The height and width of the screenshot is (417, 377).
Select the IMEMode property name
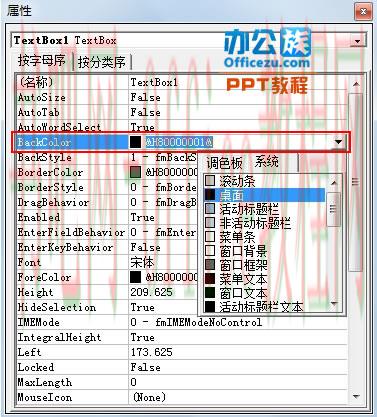72,322
